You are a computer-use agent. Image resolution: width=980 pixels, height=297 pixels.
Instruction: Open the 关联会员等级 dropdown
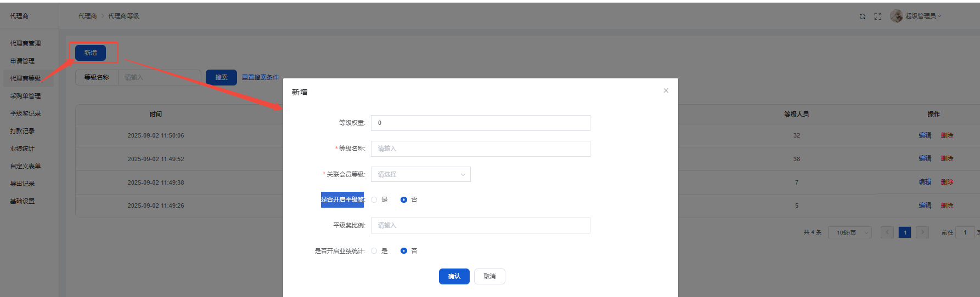click(420, 174)
